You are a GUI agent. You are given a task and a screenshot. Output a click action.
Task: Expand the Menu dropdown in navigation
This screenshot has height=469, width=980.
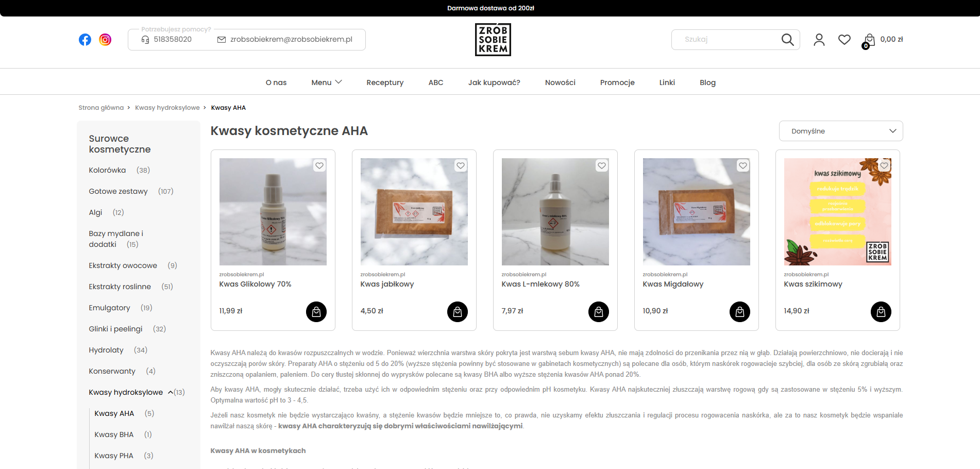tap(327, 82)
